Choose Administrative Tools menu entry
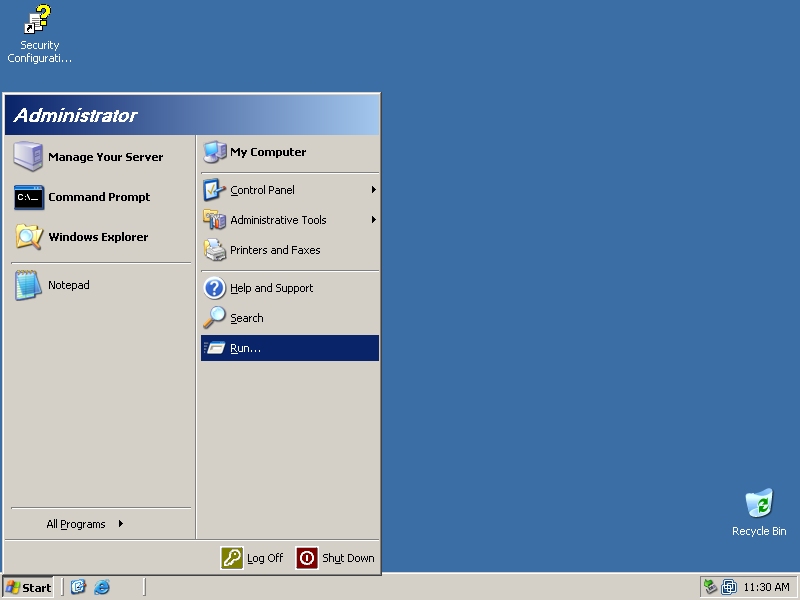800x600 pixels. [278, 220]
